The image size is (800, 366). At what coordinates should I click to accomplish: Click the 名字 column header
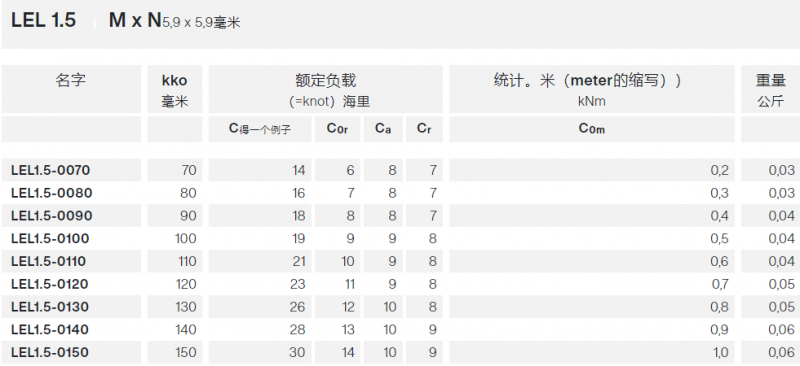pos(71,80)
